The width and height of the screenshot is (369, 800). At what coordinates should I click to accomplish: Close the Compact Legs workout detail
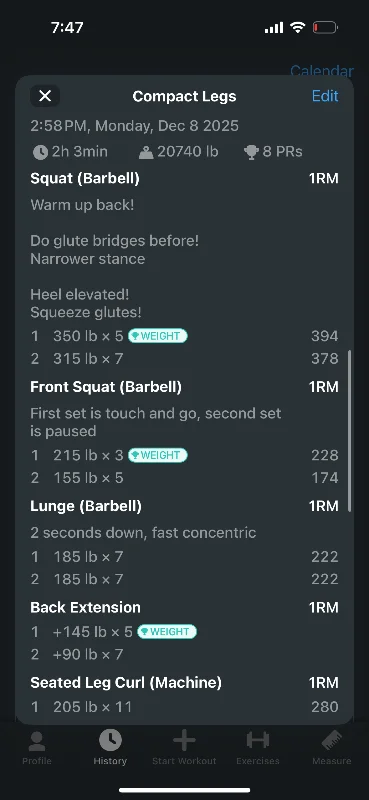coord(45,96)
